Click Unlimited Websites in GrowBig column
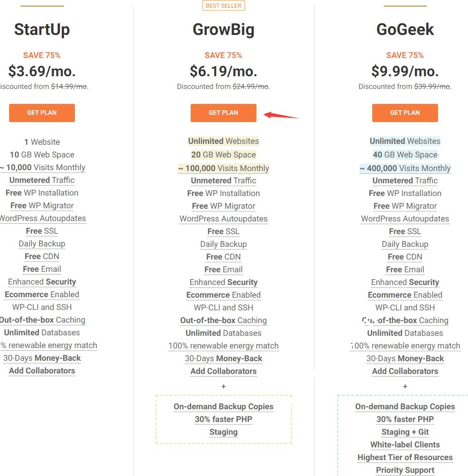The height and width of the screenshot is (476, 468). pos(223,141)
